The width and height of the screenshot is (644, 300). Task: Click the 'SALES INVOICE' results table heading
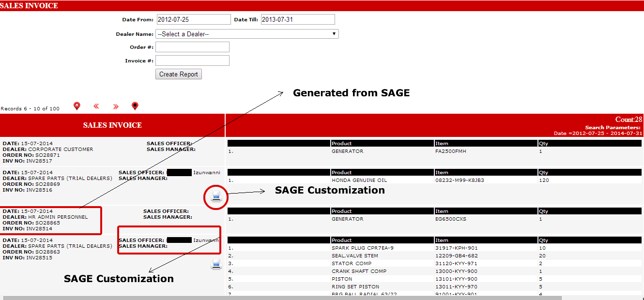pos(112,125)
